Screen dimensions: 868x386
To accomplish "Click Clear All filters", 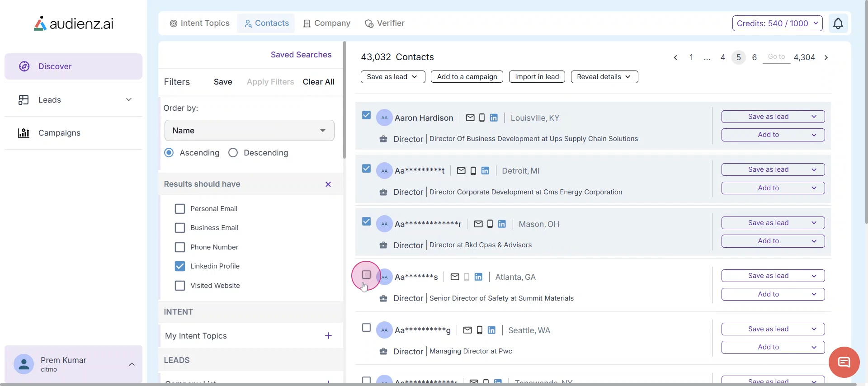I will 319,82.
